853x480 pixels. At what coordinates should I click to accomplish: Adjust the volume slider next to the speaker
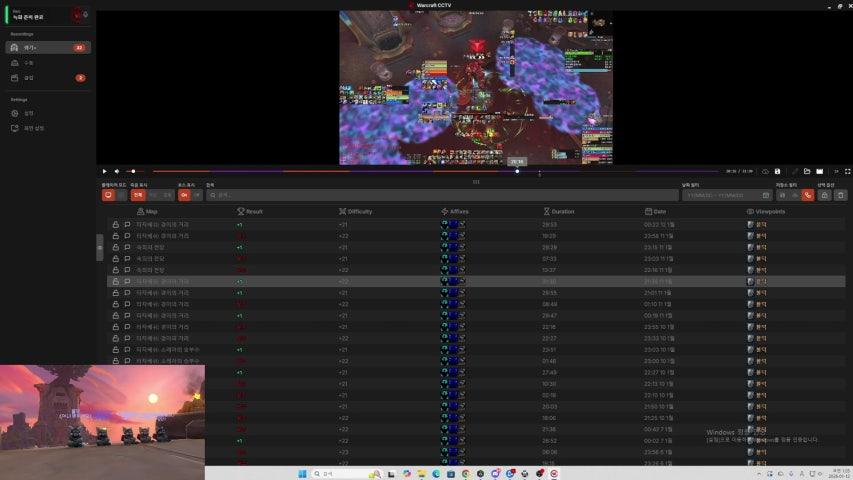click(x=133, y=171)
